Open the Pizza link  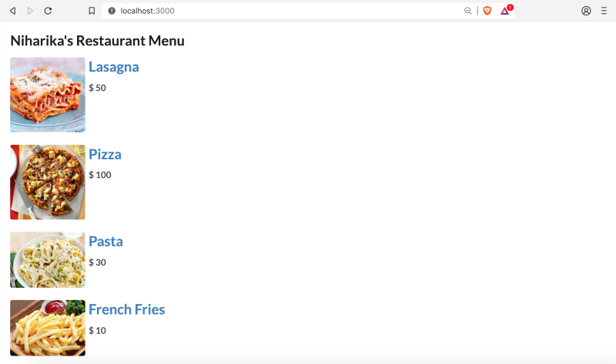coord(105,155)
